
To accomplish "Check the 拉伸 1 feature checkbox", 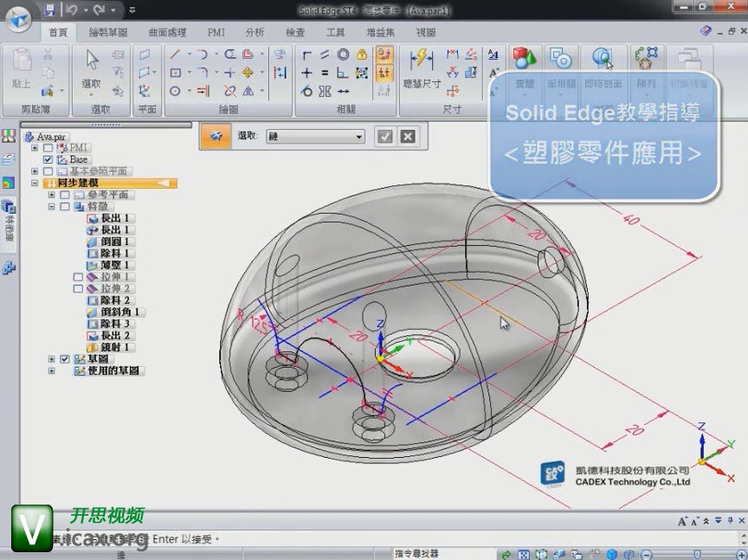I will point(79,277).
